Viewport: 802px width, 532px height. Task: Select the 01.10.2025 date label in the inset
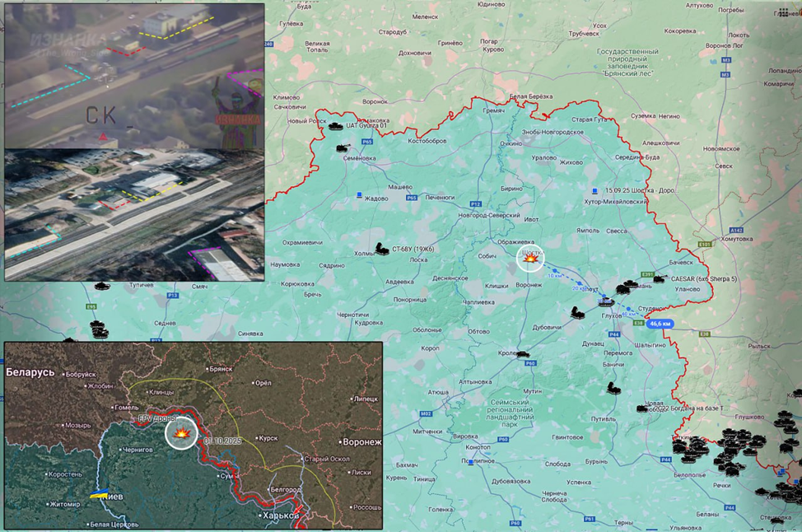coord(220,441)
